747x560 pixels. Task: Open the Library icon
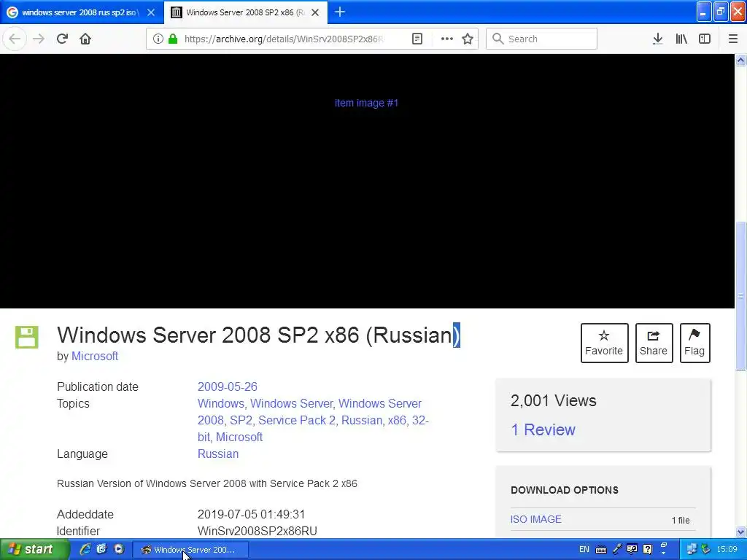(x=681, y=39)
